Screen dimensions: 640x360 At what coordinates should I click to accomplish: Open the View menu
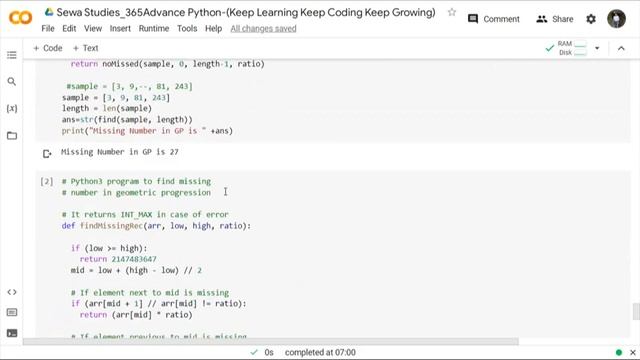tap(93, 29)
